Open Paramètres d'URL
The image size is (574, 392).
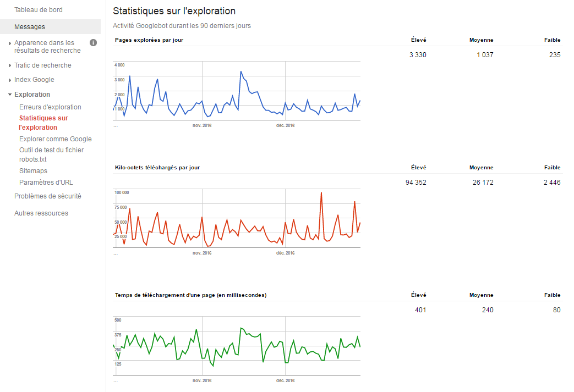point(46,183)
